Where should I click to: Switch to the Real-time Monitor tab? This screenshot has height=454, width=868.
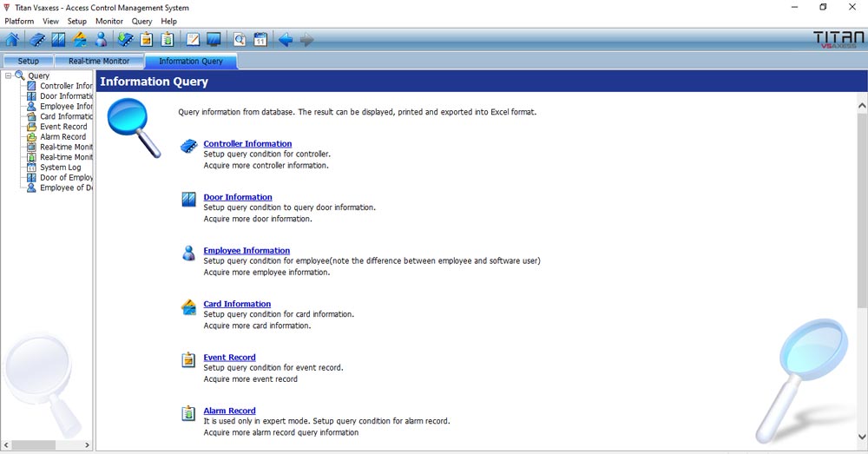tap(99, 62)
